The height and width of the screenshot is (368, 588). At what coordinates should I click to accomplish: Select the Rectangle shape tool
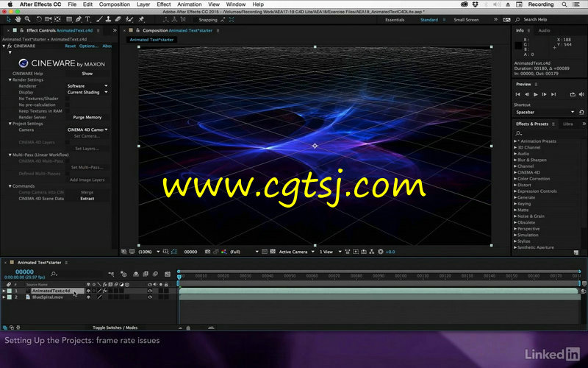(x=69, y=19)
